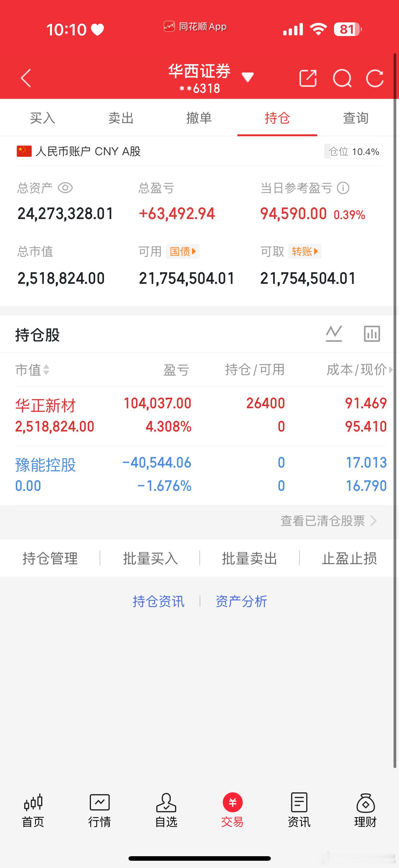Tap the 同花顺 App return pill
The width and height of the screenshot is (399, 868).
195,26
